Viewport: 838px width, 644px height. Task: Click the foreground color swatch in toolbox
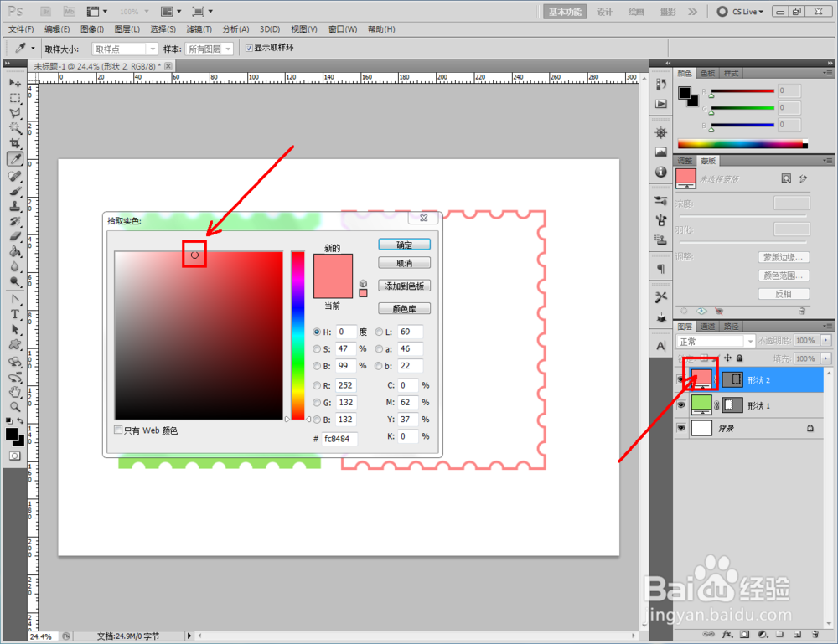[11, 434]
